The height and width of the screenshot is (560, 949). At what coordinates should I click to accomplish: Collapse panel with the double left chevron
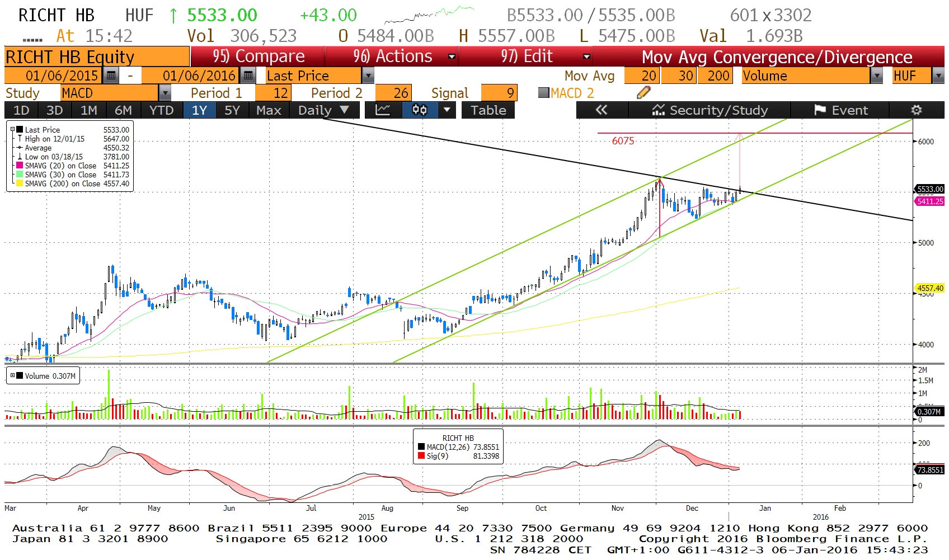(602, 110)
